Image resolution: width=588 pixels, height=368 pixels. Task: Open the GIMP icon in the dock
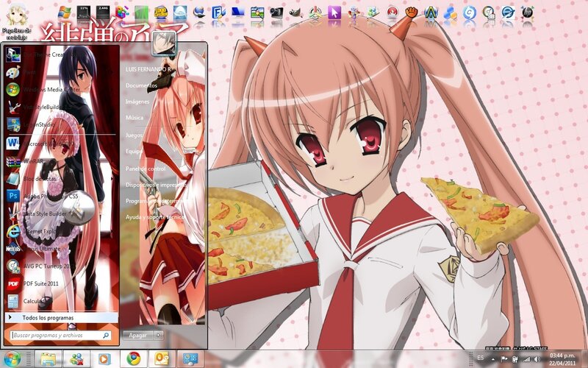point(295,13)
